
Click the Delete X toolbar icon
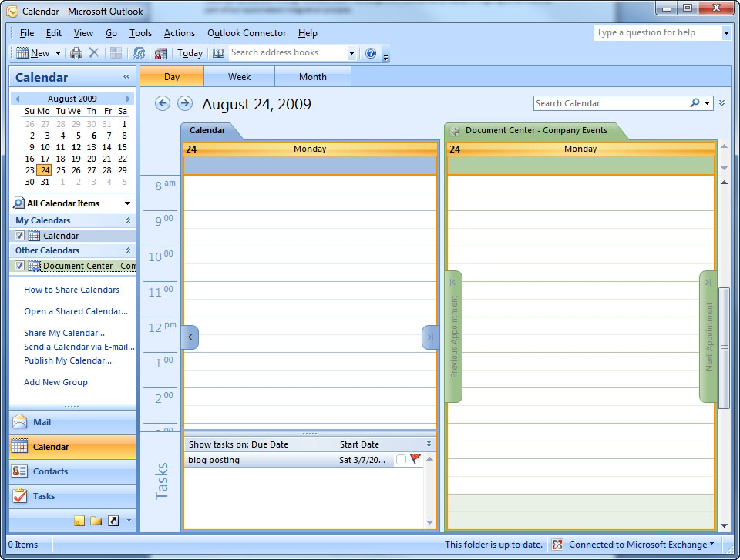point(94,53)
